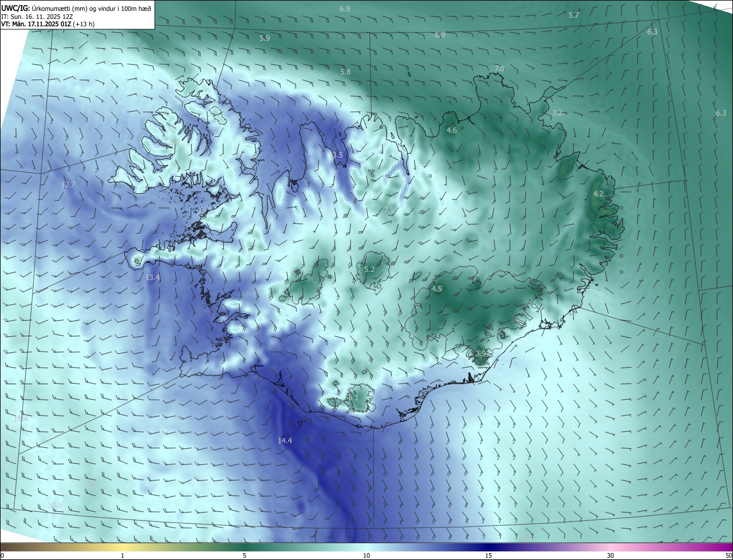Click the 4.2 value in the east
The image size is (733, 560).
click(x=598, y=194)
